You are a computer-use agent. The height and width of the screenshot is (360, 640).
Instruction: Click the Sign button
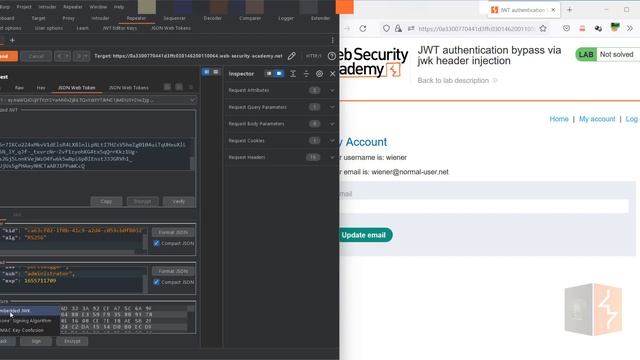(x=36, y=341)
